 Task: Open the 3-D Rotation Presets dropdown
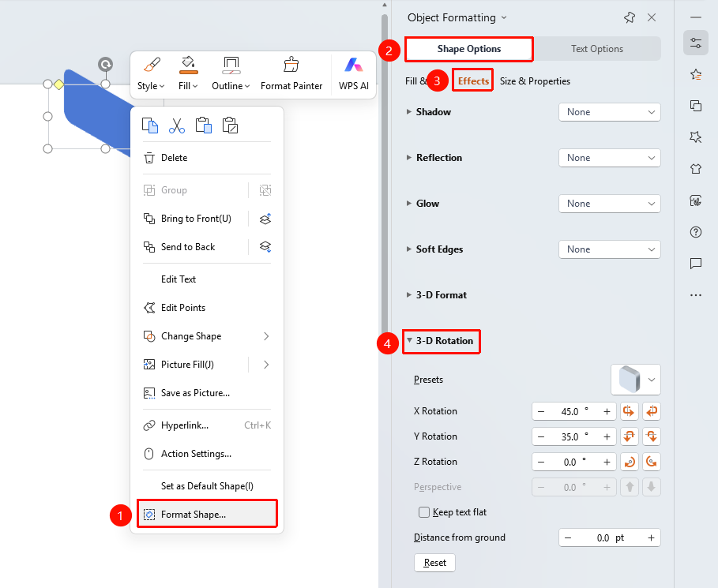coord(636,380)
